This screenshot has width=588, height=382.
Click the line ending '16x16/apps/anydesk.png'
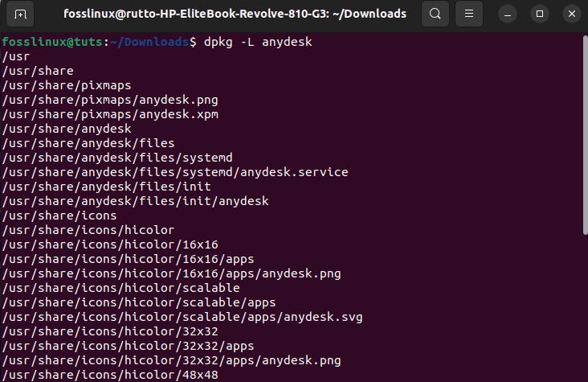coord(171,273)
